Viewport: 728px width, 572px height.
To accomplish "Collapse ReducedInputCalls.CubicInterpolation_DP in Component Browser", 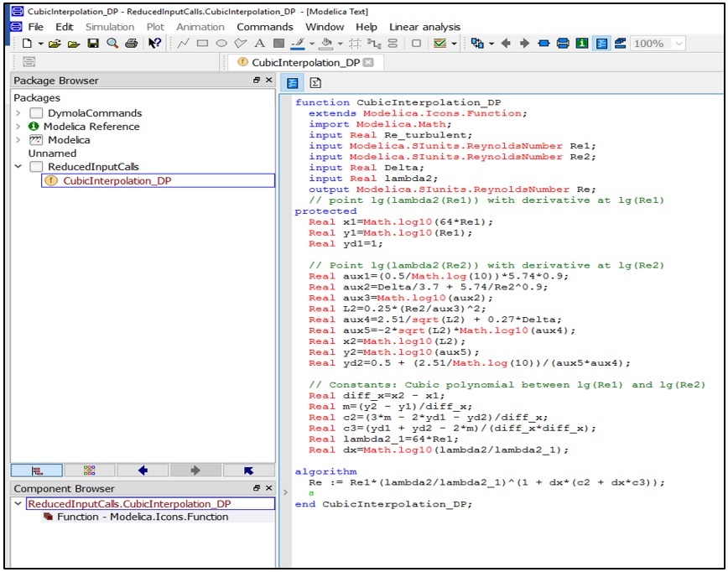I will click(x=18, y=503).
